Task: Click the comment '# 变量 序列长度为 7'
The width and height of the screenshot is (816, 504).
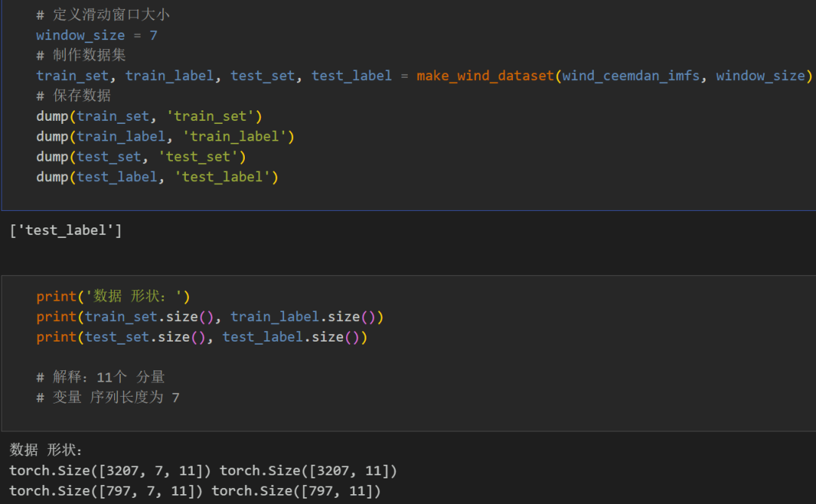Action: (x=108, y=397)
